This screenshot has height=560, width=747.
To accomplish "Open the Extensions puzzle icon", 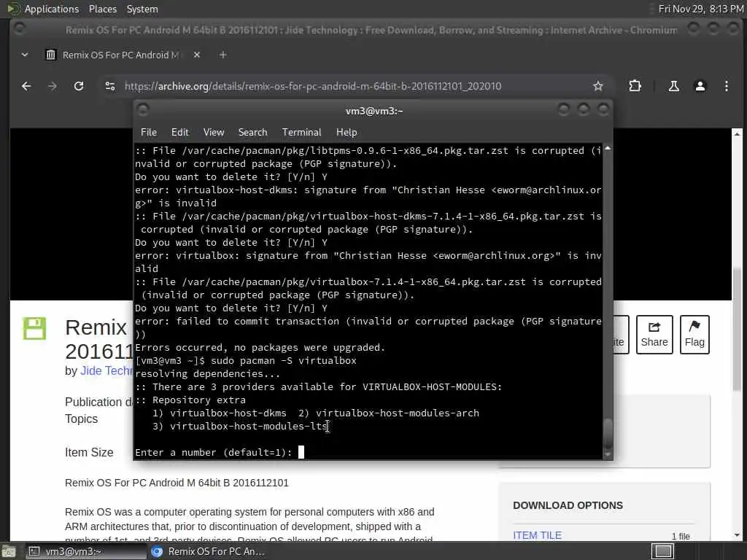I will pyautogui.click(x=635, y=86).
